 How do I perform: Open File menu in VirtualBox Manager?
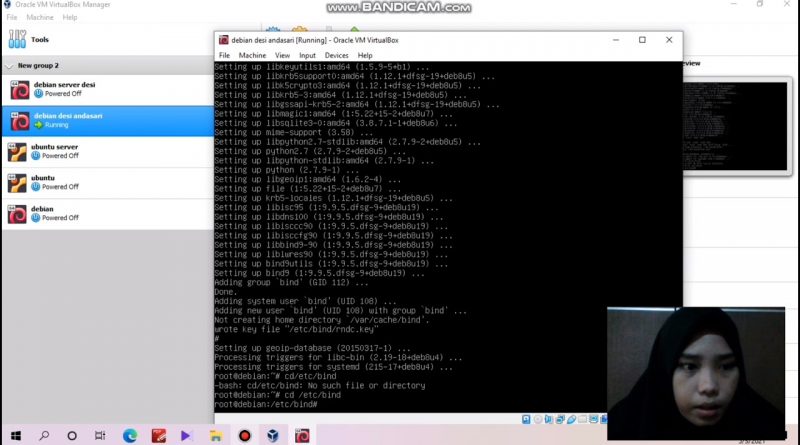click(12, 17)
